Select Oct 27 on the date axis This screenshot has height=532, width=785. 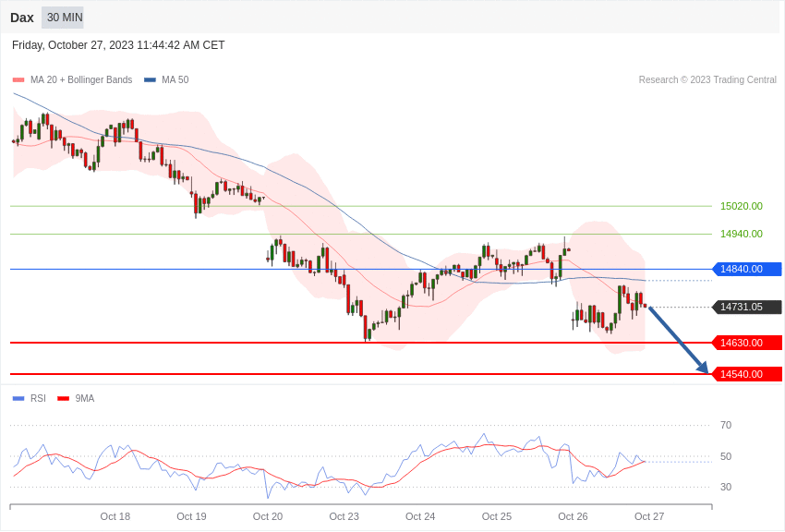click(x=649, y=516)
